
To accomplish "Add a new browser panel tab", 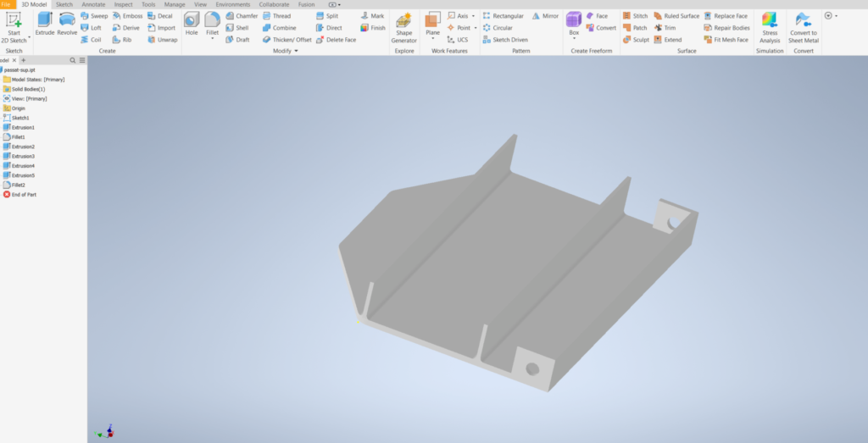I will click(x=23, y=60).
